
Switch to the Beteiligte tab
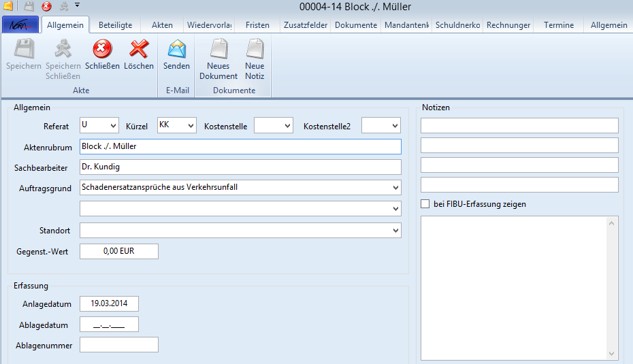coord(115,25)
